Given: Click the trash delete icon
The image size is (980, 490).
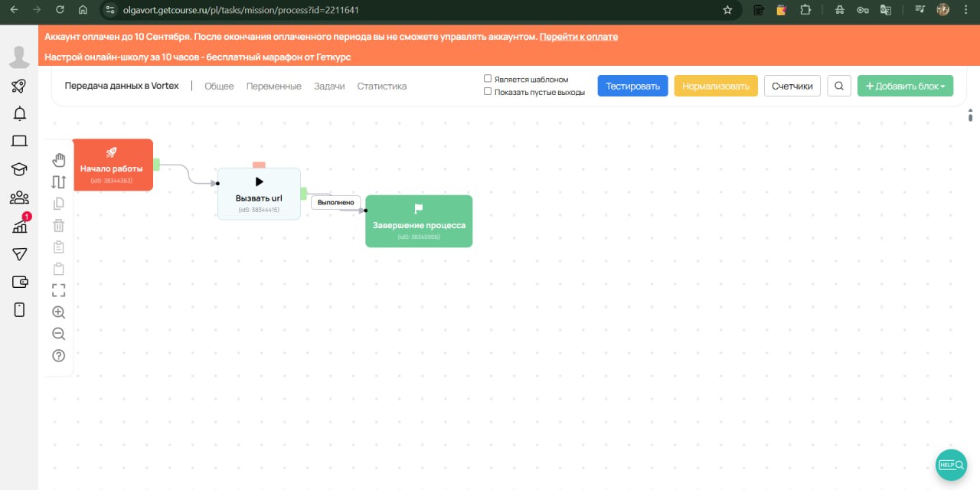Looking at the screenshot, I should (x=59, y=225).
